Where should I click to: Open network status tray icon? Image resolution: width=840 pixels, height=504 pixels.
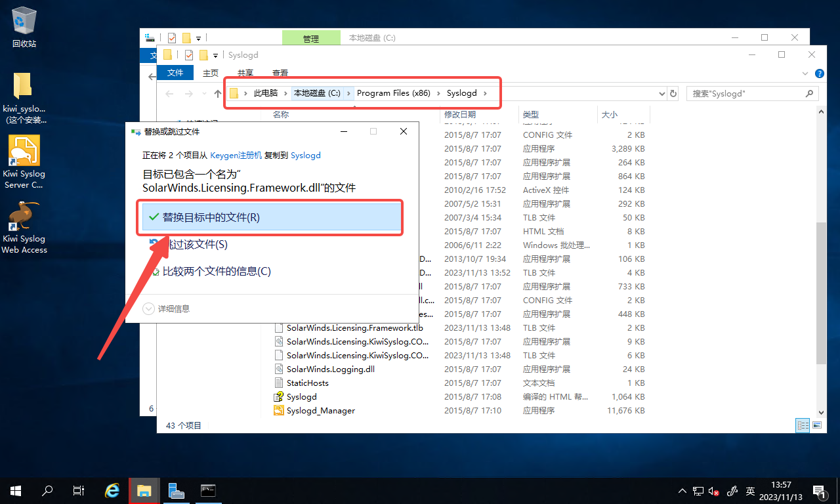(x=698, y=491)
